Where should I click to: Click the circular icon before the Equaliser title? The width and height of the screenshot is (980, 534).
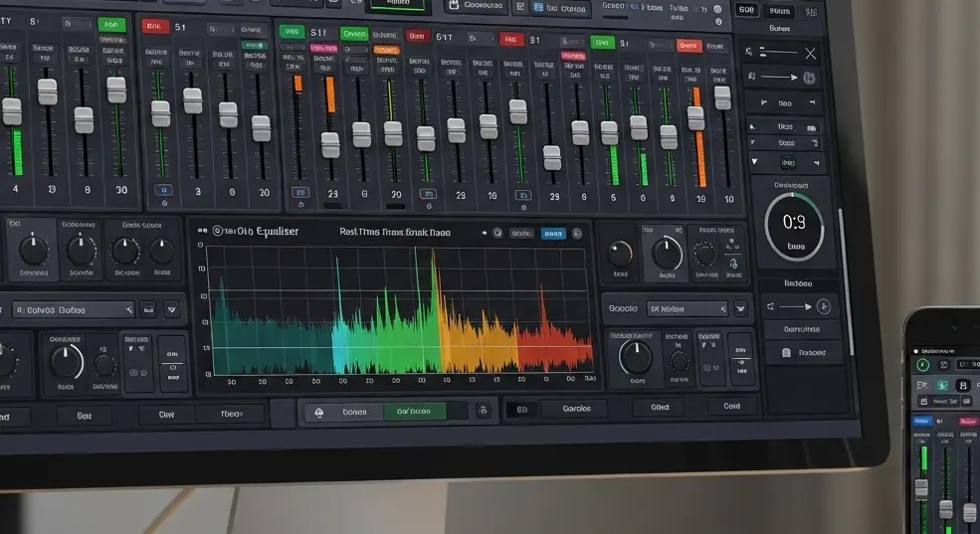[x=218, y=231]
